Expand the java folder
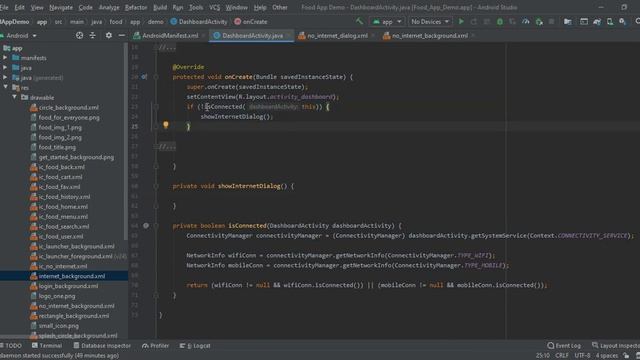 (5, 67)
